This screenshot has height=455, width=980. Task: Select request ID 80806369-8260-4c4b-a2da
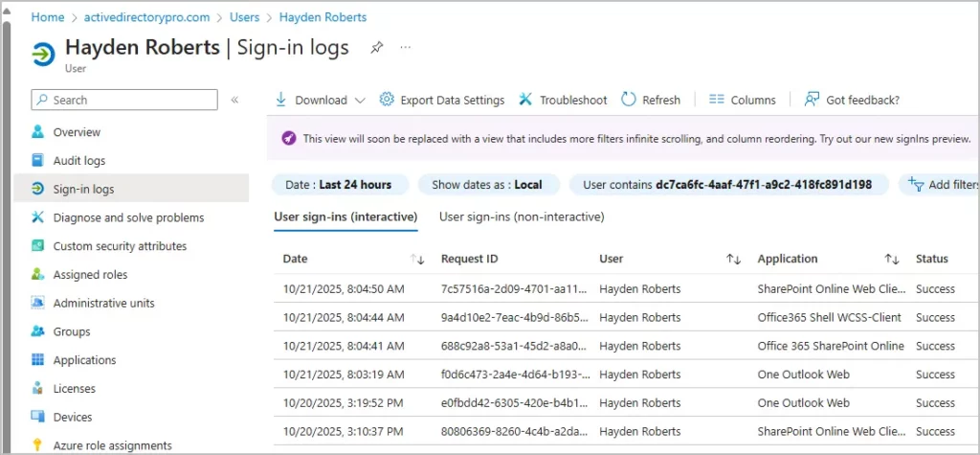pos(515,432)
